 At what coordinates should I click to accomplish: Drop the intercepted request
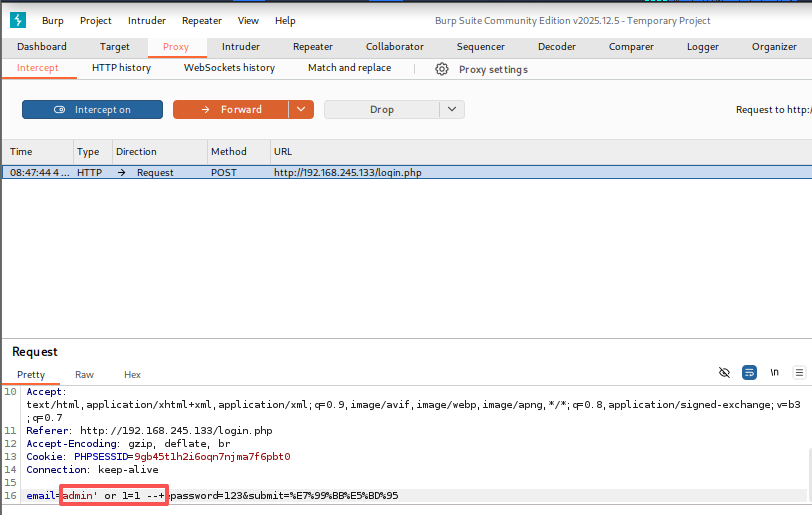(x=382, y=109)
